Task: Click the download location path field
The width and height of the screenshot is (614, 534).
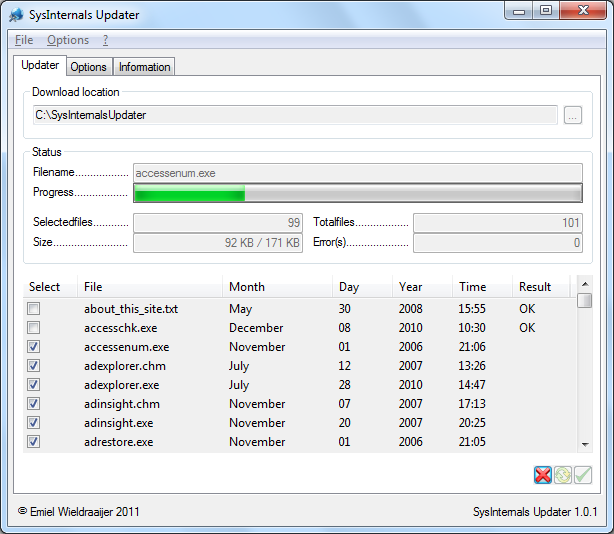Action: click(x=295, y=115)
